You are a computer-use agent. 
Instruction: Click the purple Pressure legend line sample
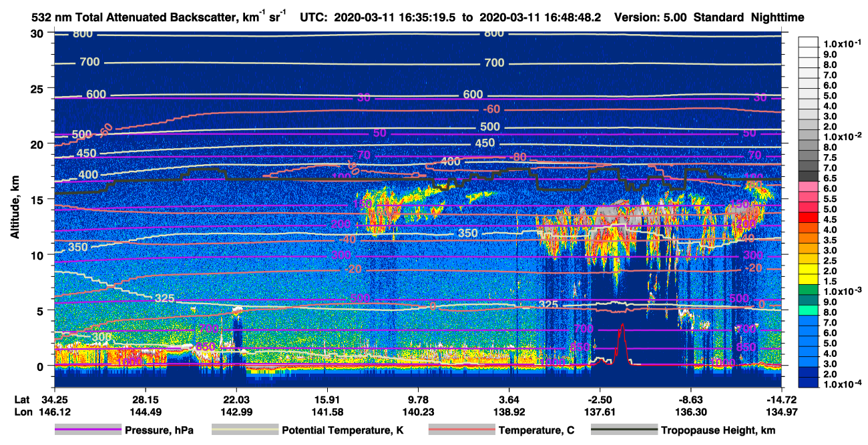coord(88,430)
